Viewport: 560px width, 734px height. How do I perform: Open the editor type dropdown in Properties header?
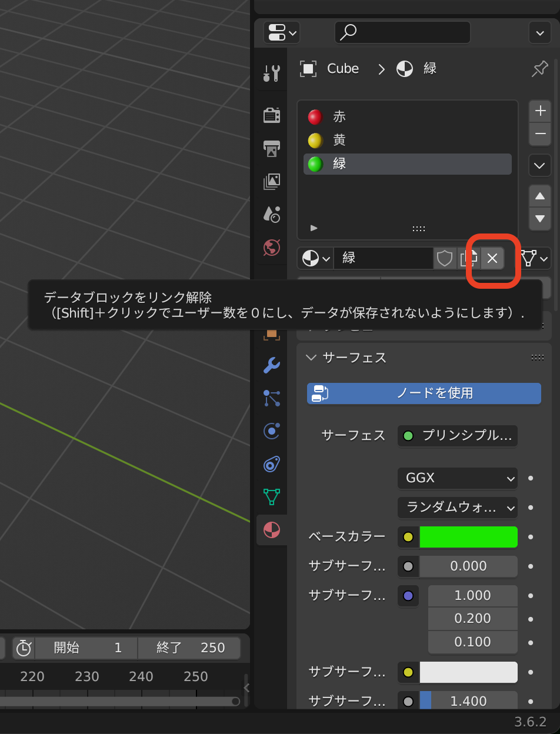point(282,32)
